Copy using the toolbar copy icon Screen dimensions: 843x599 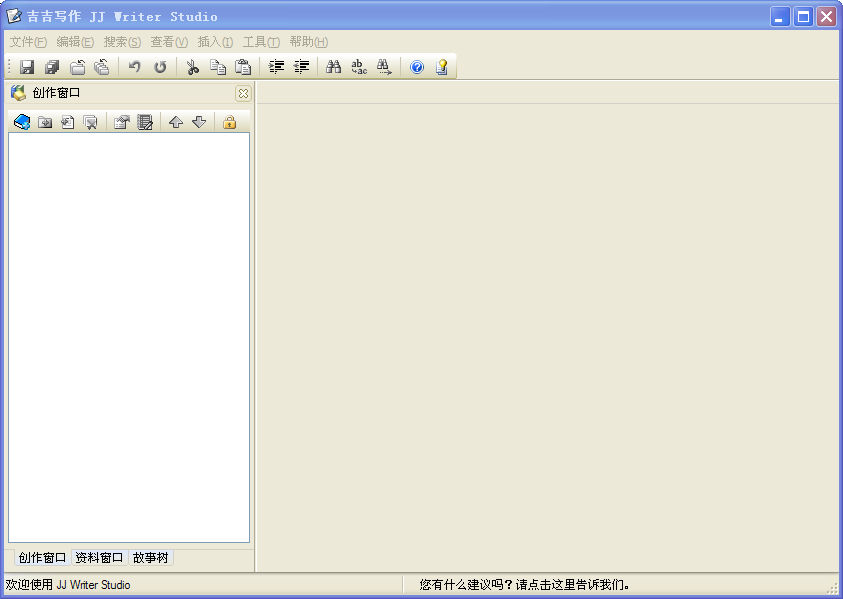coord(217,66)
